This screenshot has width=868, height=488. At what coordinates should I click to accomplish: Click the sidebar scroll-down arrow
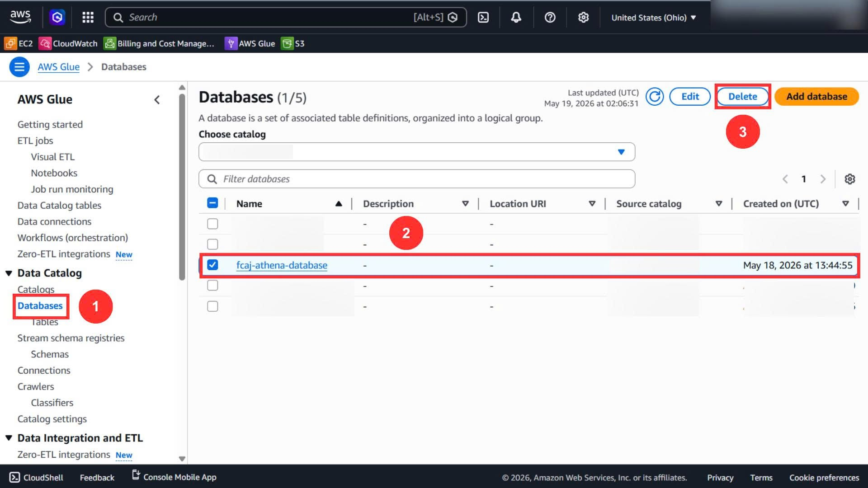point(182,459)
